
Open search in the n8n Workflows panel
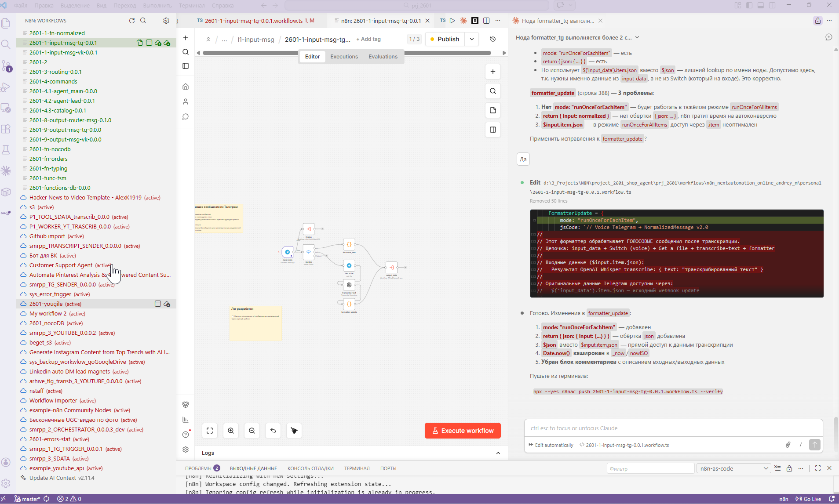pyautogui.click(x=143, y=21)
